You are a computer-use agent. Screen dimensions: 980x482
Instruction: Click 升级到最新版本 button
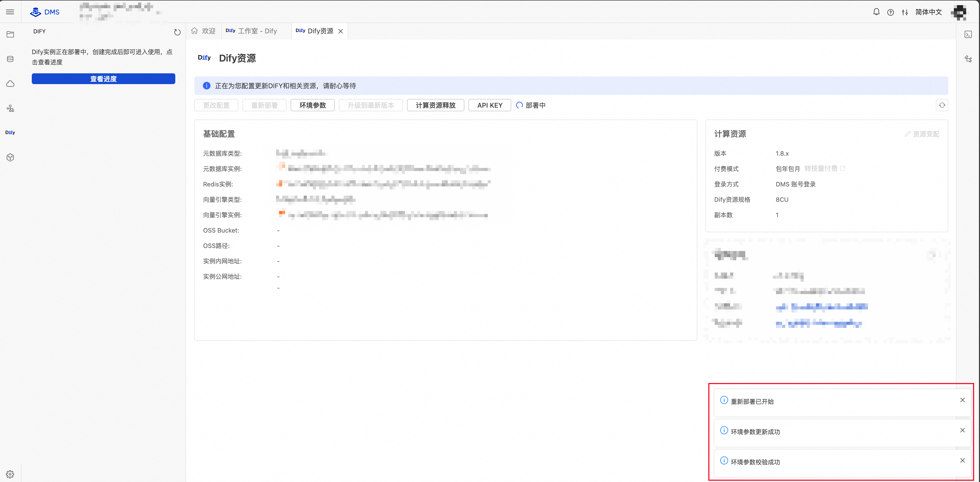click(371, 105)
